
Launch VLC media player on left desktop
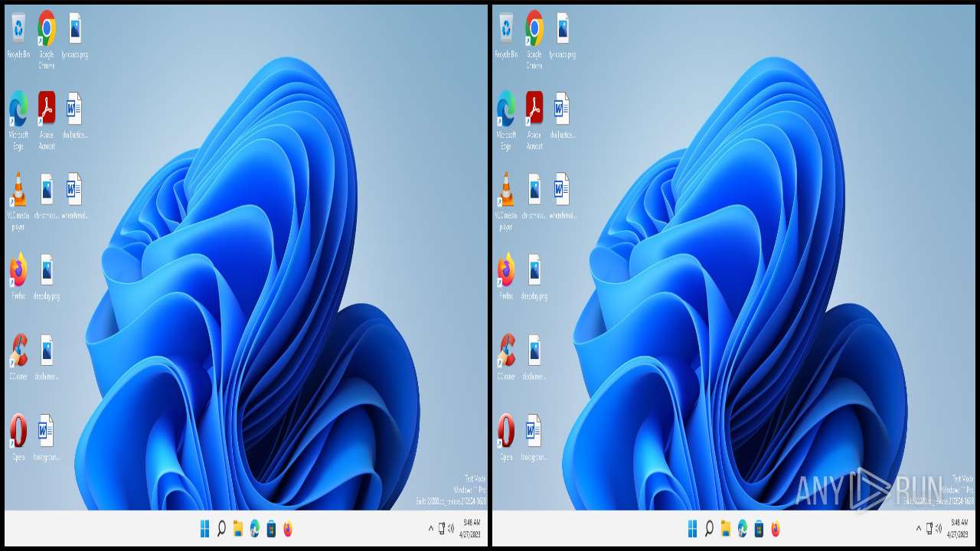[18, 201]
